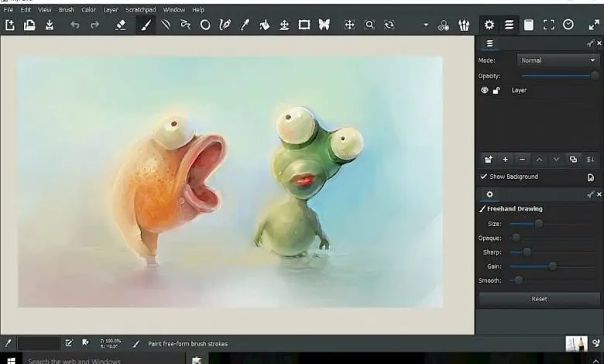Toggle the Show Background checkbox
The width and height of the screenshot is (604, 364).
click(483, 177)
